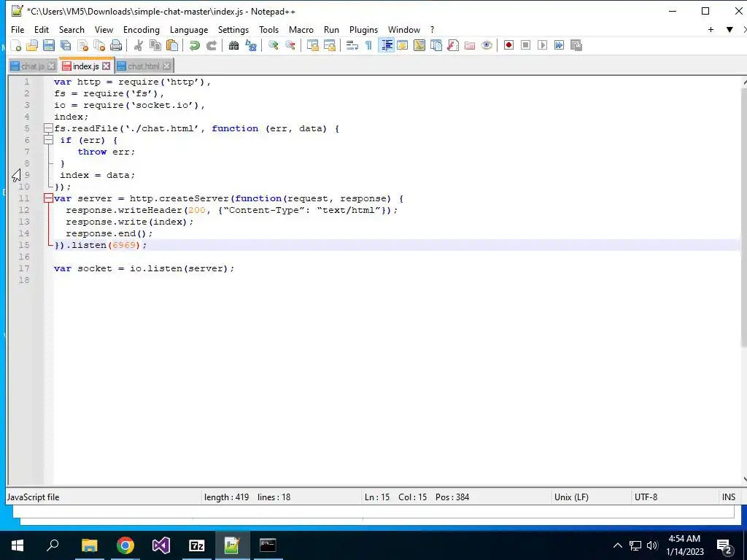Image resolution: width=747 pixels, height=560 pixels.
Task: Open the Folder as Workspace icon
Action: tap(470, 45)
